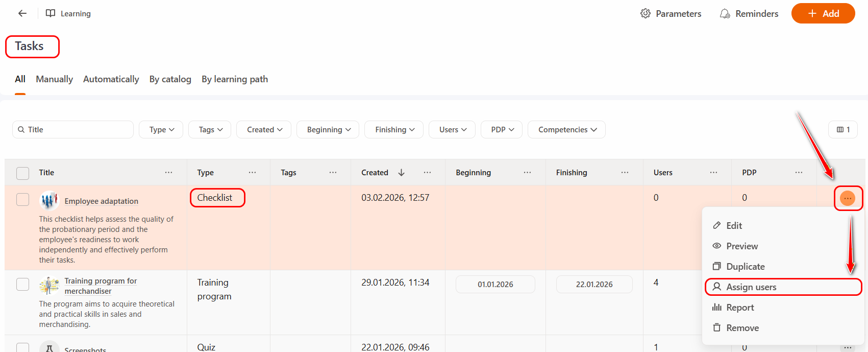Open the Employee adaptation task link
The width and height of the screenshot is (868, 352).
pos(101,201)
